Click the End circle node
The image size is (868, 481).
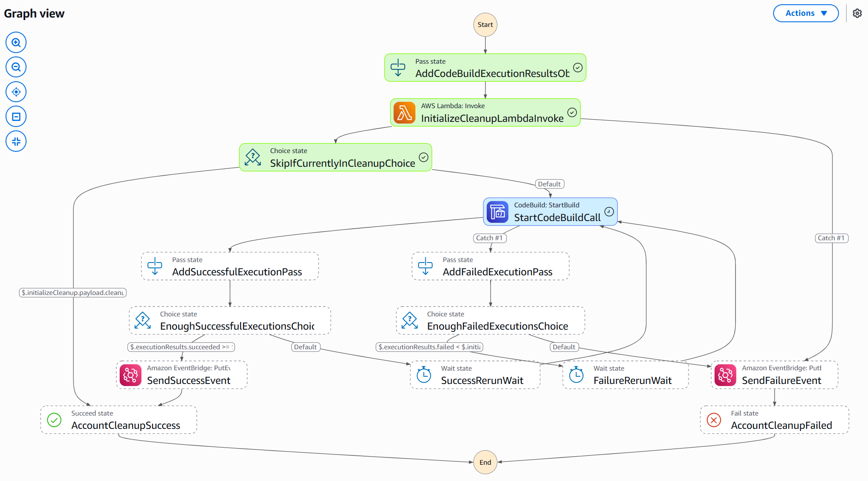click(485, 462)
